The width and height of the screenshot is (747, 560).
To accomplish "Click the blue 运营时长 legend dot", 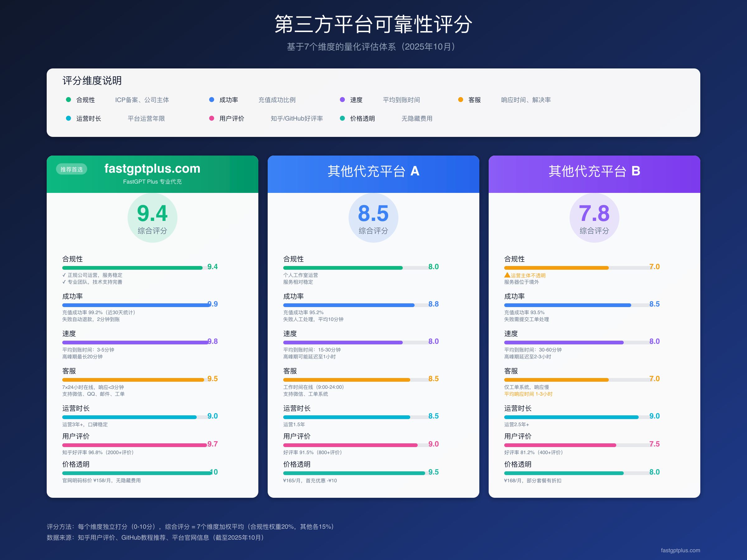I will tap(68, 119).
